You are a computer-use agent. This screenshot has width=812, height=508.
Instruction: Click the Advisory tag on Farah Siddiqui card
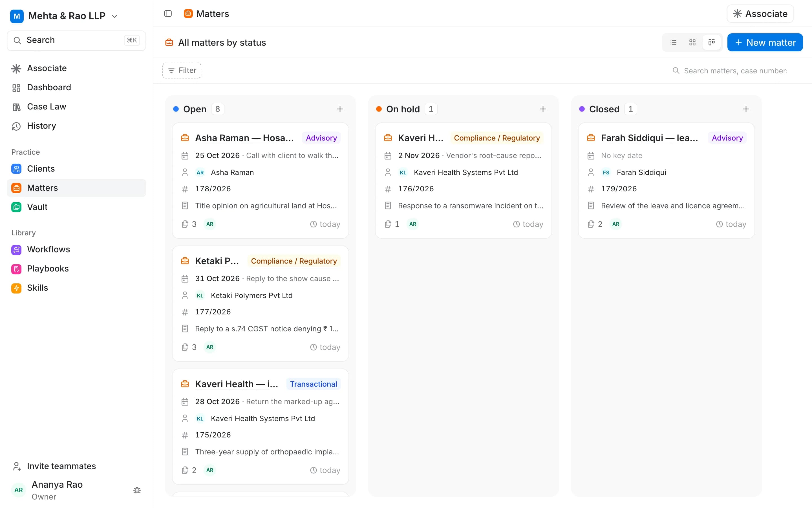click(x=727, y=138)
